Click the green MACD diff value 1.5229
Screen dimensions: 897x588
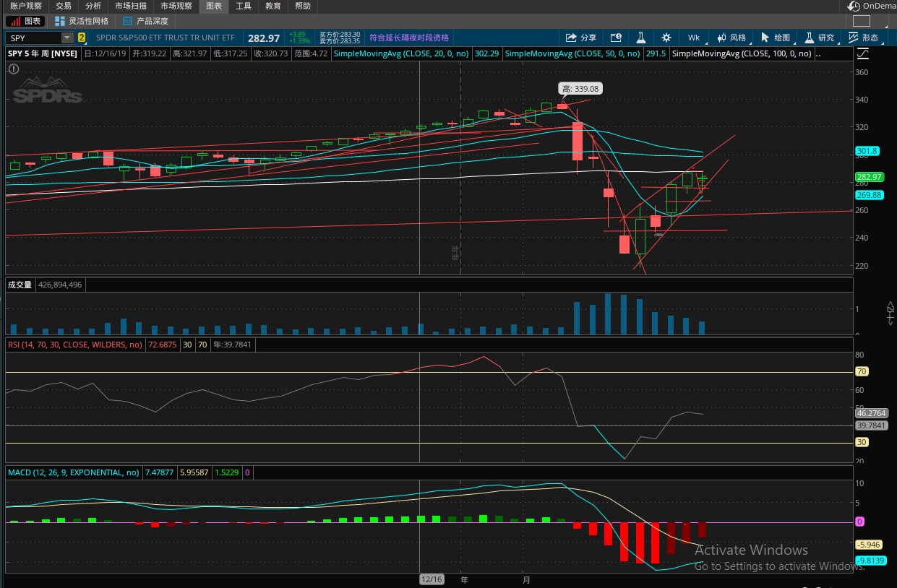226,472
